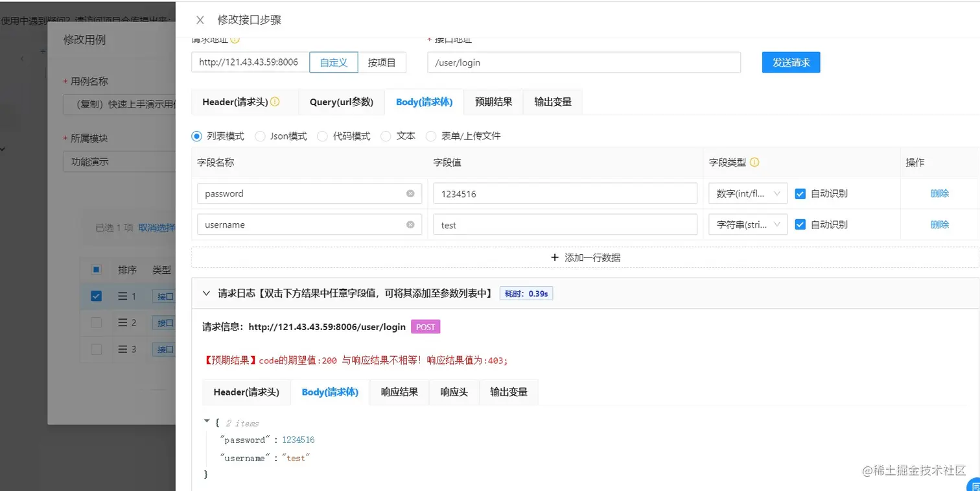
Task: Click the drag handle of step 2 in 修改用例
Action: tap(122, 322)
